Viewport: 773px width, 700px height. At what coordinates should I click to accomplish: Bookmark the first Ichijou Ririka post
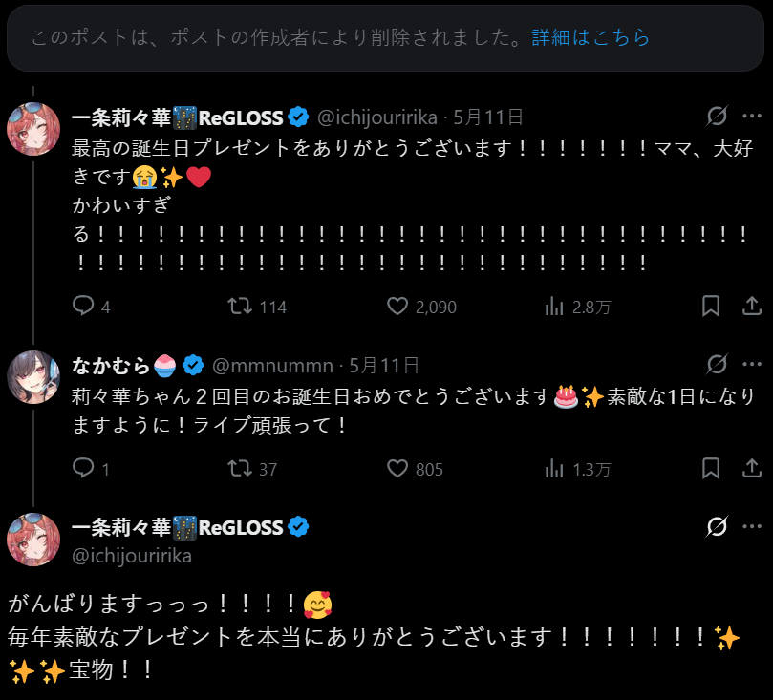pyautogui.click(x=711, y=307)
